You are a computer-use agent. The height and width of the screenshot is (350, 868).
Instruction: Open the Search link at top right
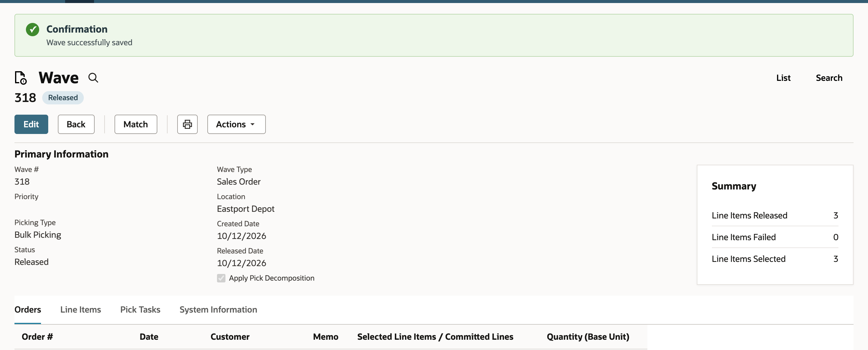[829, 78]
